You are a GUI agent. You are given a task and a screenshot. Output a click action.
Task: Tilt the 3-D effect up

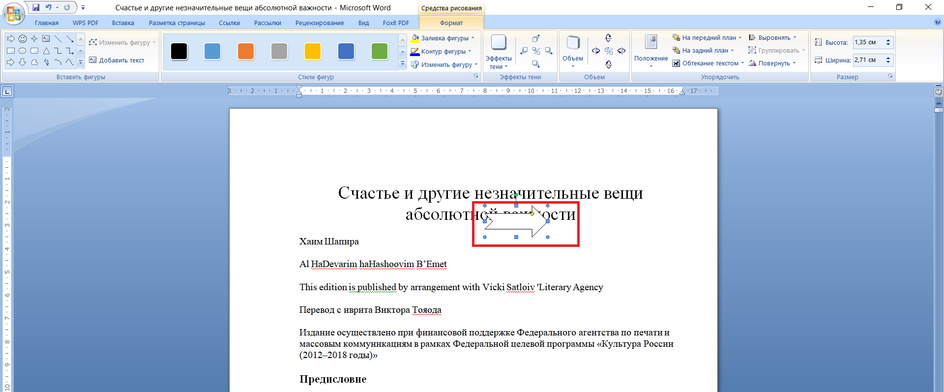[x=608, y=38]
